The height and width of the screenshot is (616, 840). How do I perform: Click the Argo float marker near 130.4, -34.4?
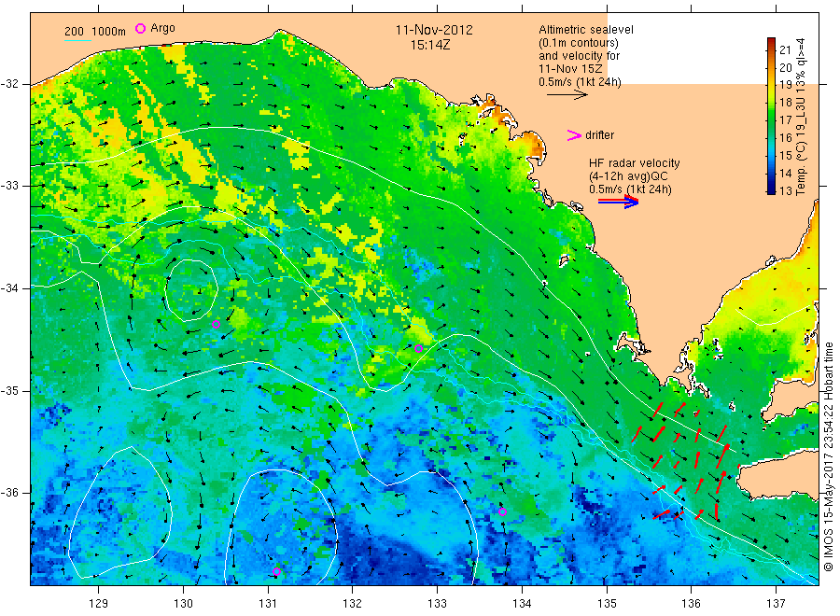(216, 324)
